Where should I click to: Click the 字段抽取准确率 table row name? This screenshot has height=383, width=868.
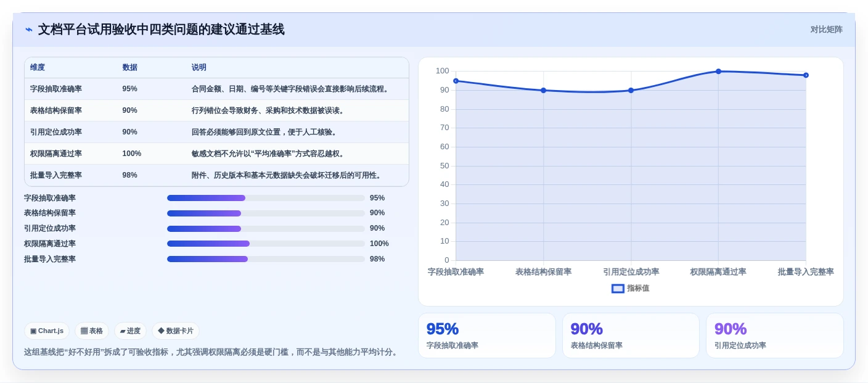[56, 89]
